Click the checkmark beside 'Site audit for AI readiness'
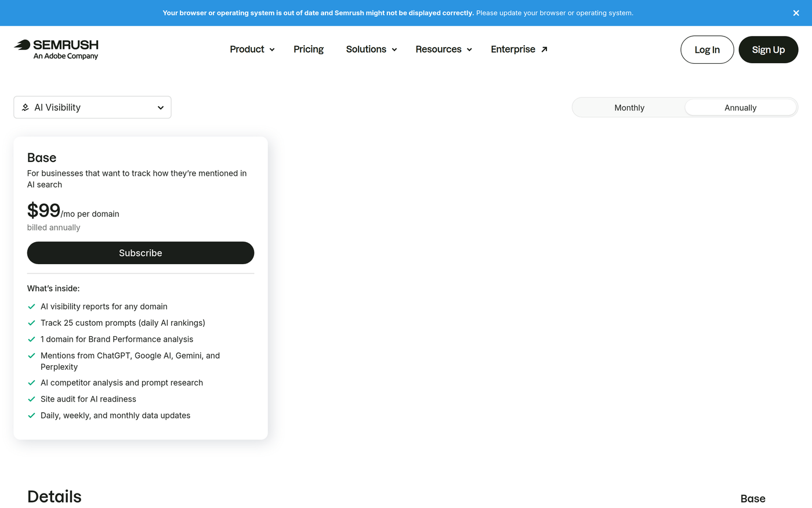 tap(31, 399)
